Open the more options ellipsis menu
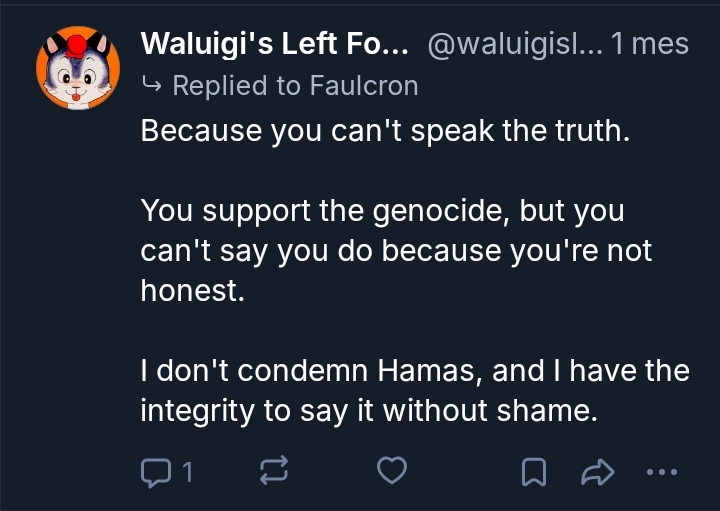 point(661,469)
